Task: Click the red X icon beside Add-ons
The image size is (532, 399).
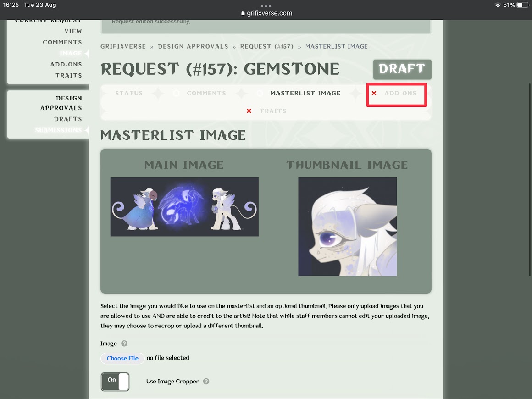Action: point(374,93)
